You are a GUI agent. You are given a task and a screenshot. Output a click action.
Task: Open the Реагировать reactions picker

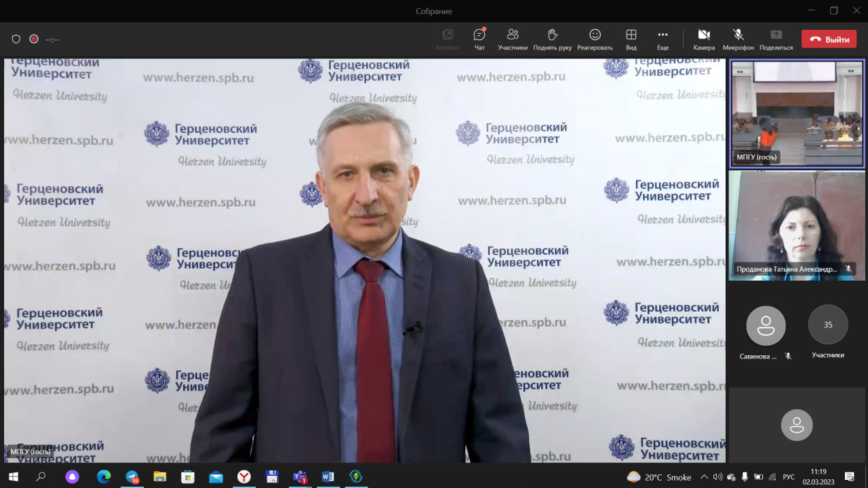tap(595, 39)
